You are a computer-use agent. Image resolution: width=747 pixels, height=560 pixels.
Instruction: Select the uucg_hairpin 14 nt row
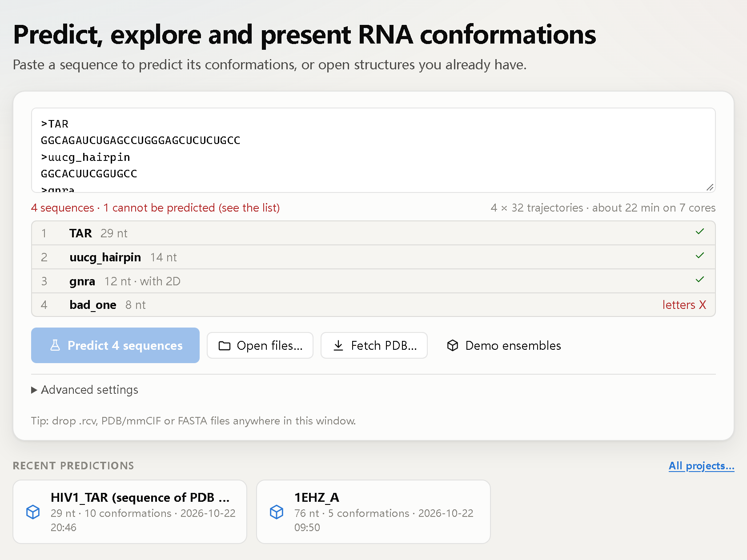click(373, 257)
